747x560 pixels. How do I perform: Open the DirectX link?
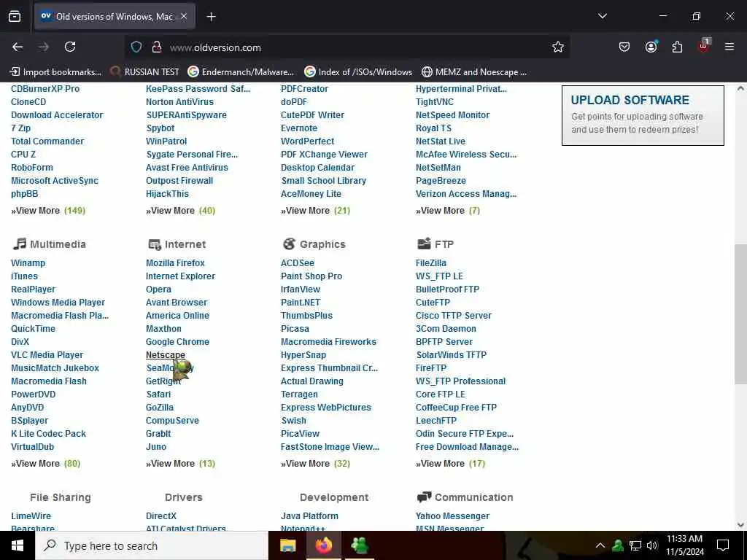[x=161, y=516]
